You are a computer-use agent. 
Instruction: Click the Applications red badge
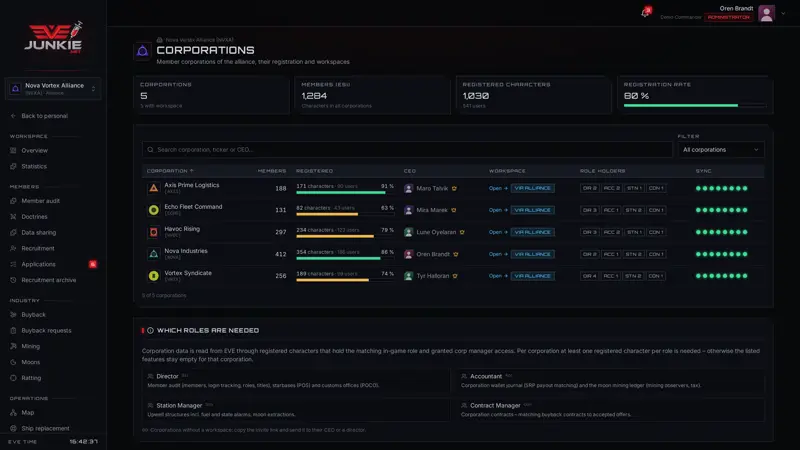click(x=92, y=264)
